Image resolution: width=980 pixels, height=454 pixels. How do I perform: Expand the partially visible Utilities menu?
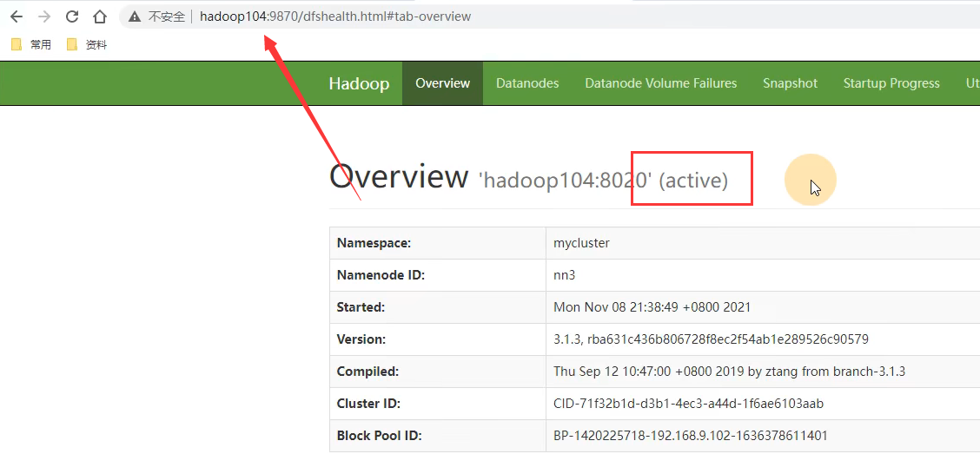pyautogui.click(x=971, y=83)
